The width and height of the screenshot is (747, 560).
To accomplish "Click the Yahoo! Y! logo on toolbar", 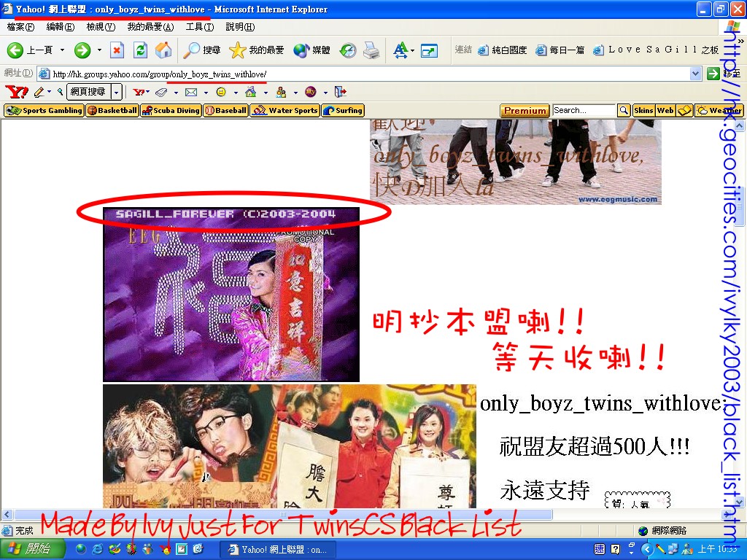I will (x=17, y=91).
